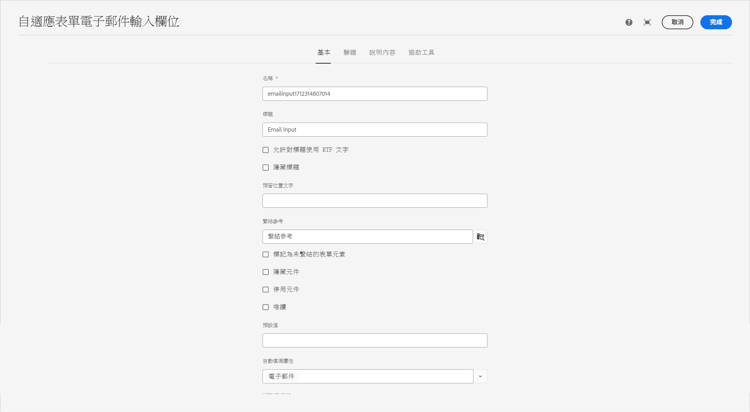This screenshot has width=750, height=412.
Task: Click the 取消 cancel button
Action: tap(677, 22)
